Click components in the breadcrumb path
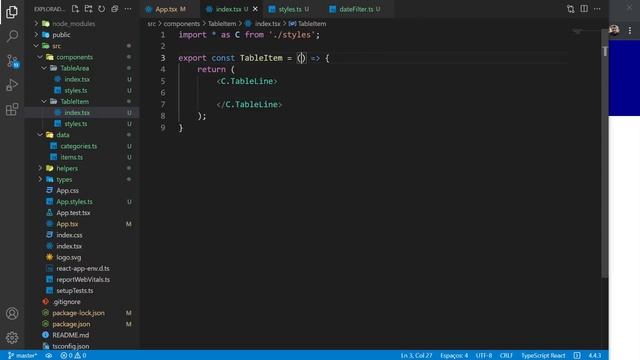 click(182, 24)
